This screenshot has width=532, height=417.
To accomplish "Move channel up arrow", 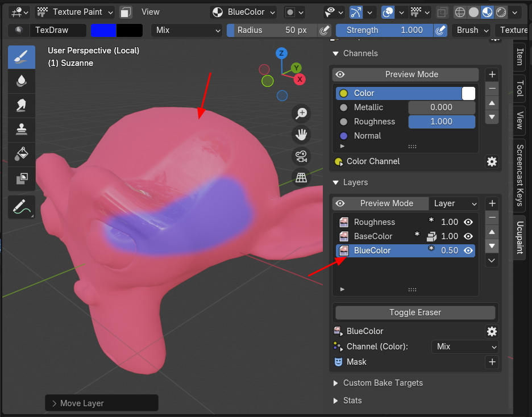I will (492, 103).
